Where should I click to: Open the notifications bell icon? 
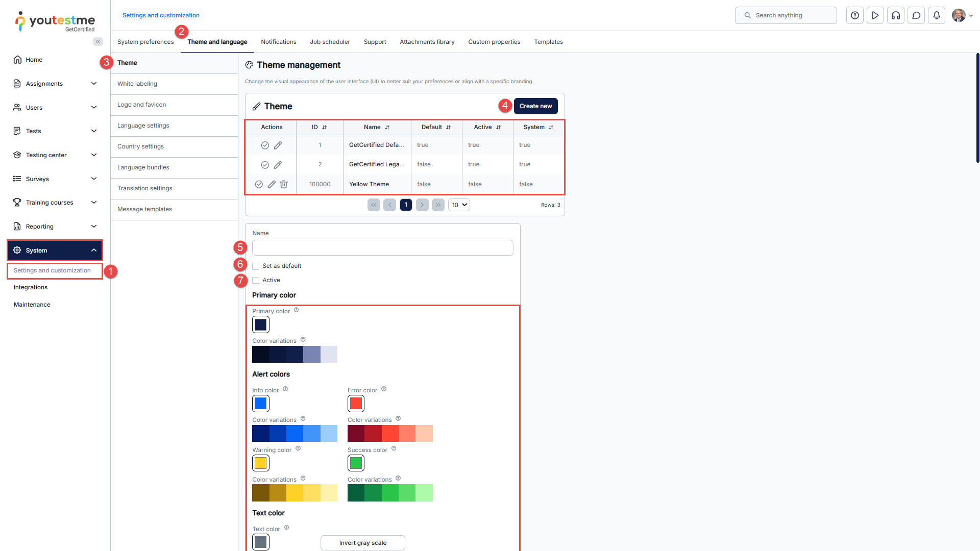937,15
